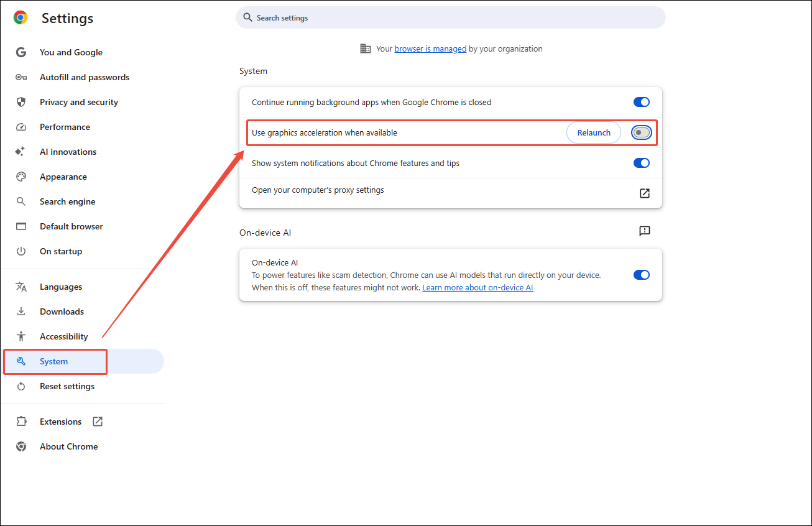Enable the graphics acceleration toggle

642,132
